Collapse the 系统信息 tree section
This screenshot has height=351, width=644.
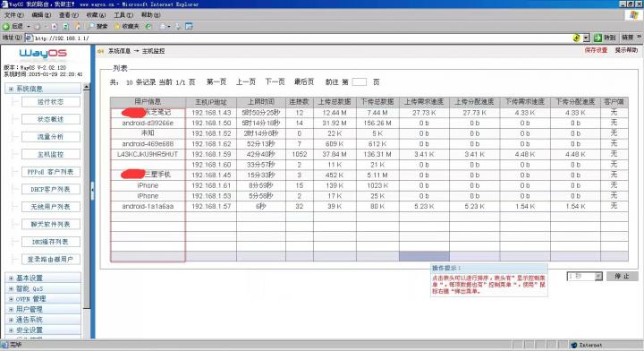point(11,89)
